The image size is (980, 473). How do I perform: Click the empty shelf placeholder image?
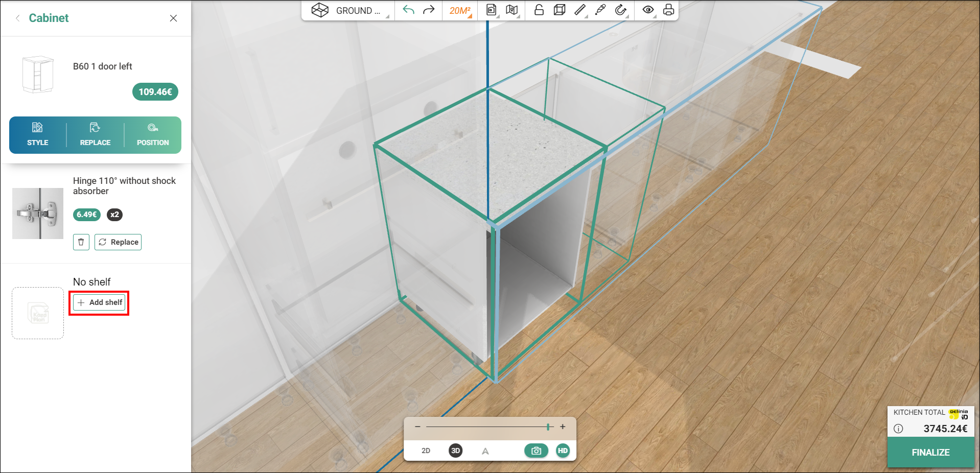pyautogui.click(x=38, y=313)
